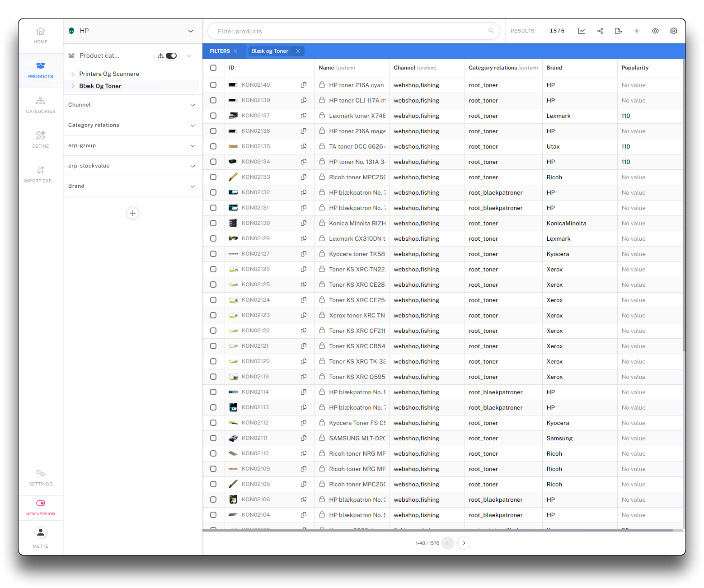Copy the ID of product KON02140

point(304,85)
